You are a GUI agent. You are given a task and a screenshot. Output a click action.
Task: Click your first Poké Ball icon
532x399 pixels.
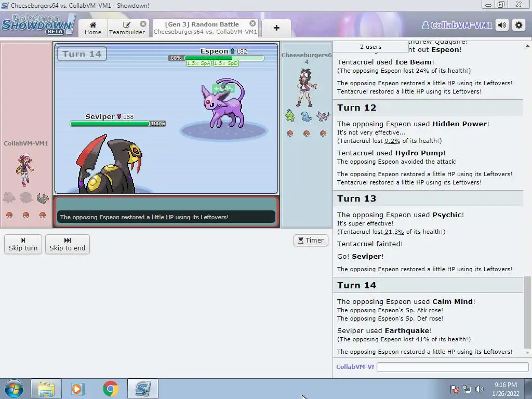pos(9,215)
